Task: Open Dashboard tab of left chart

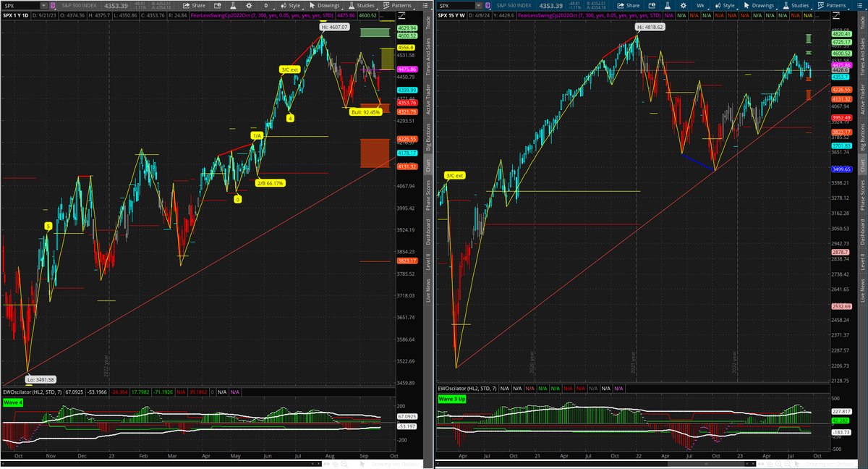Action: tap(428, 232)
